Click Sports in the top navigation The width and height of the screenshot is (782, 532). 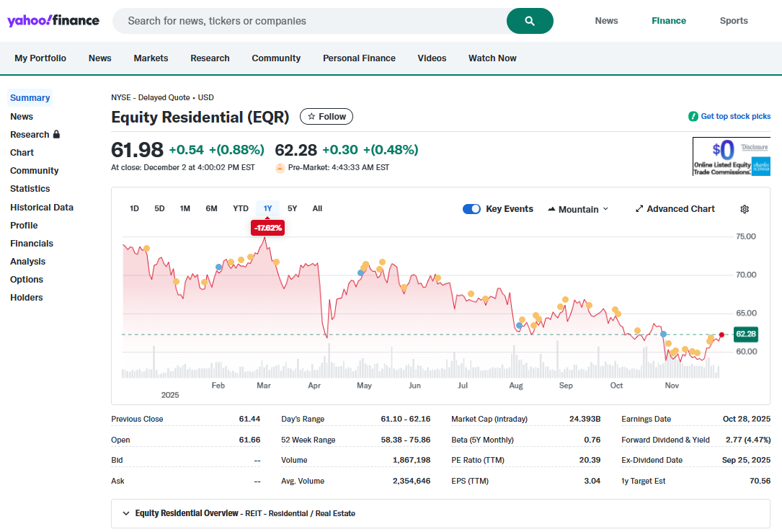pos(734,20)
